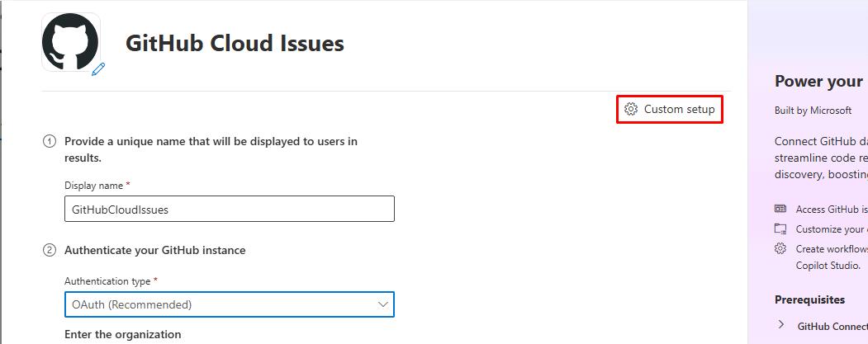The image size is (868, 344).
Task: Click the Display name label
Action: click(x=93, y=186)
